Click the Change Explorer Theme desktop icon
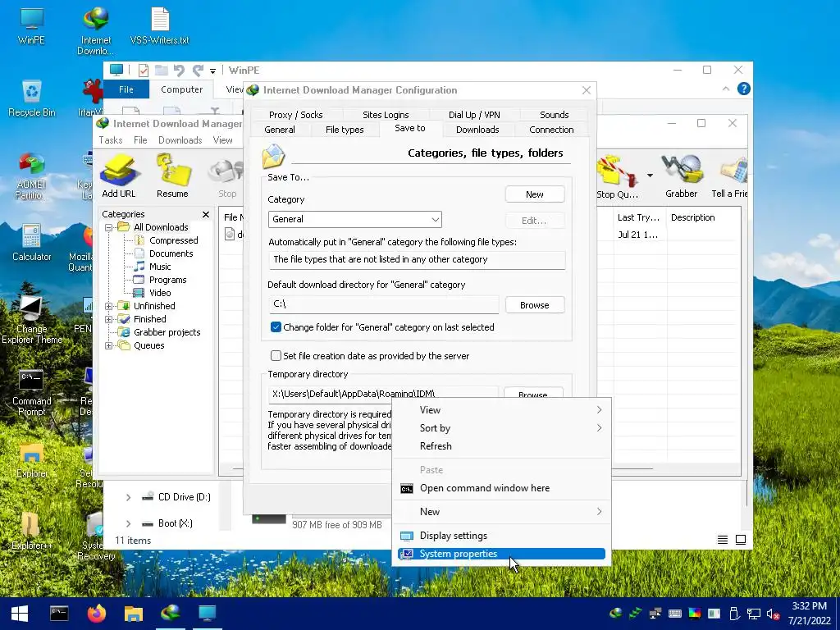The image size is (840, 630). pos(32,319)
